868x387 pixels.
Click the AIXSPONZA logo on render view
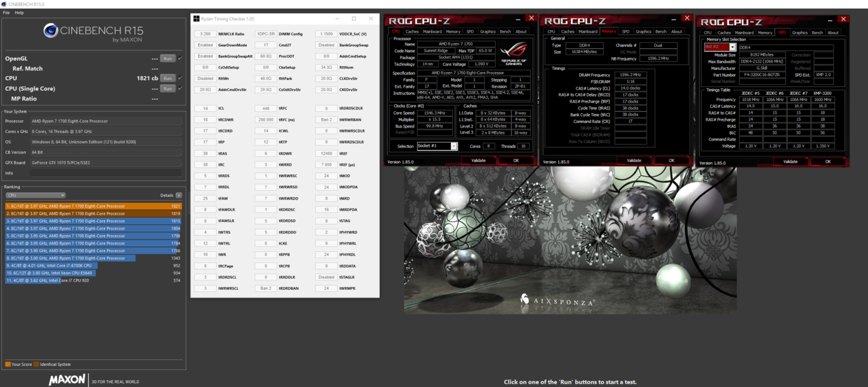point(557,300)
